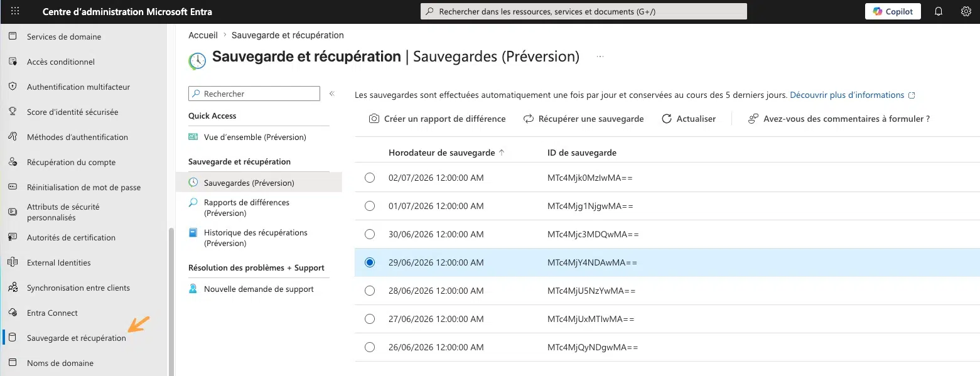
Task: Click the Méthodes d'authentification sidebar icon
Action: pos(13,137)
